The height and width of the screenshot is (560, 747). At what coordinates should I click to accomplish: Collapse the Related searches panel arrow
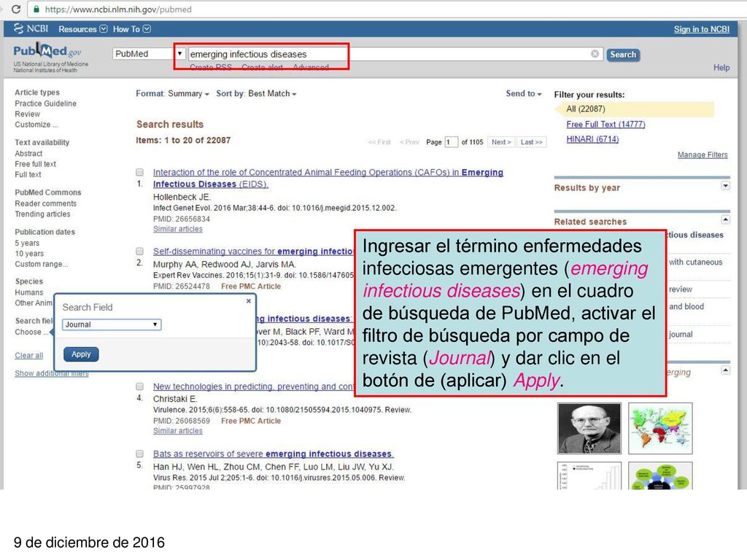725,219
